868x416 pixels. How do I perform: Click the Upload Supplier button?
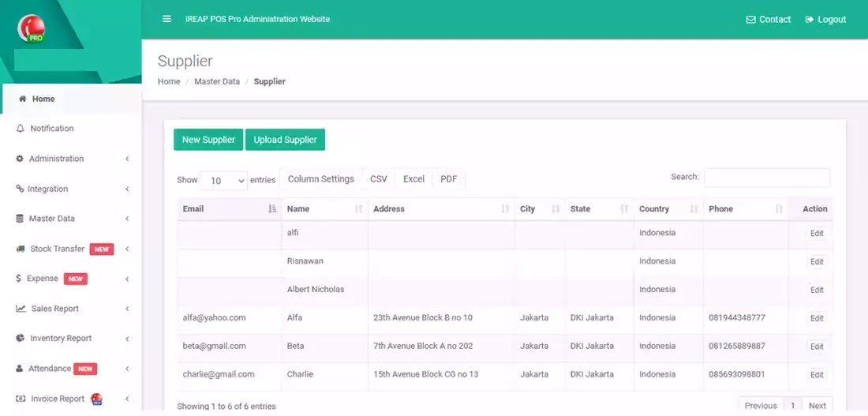point(285,140)
